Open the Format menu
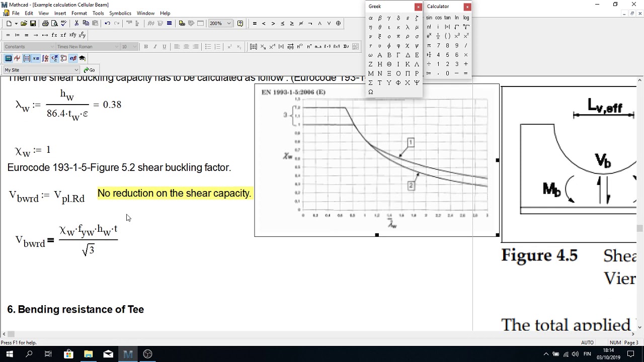Screen dimensions: 644x362 [79, 13]
